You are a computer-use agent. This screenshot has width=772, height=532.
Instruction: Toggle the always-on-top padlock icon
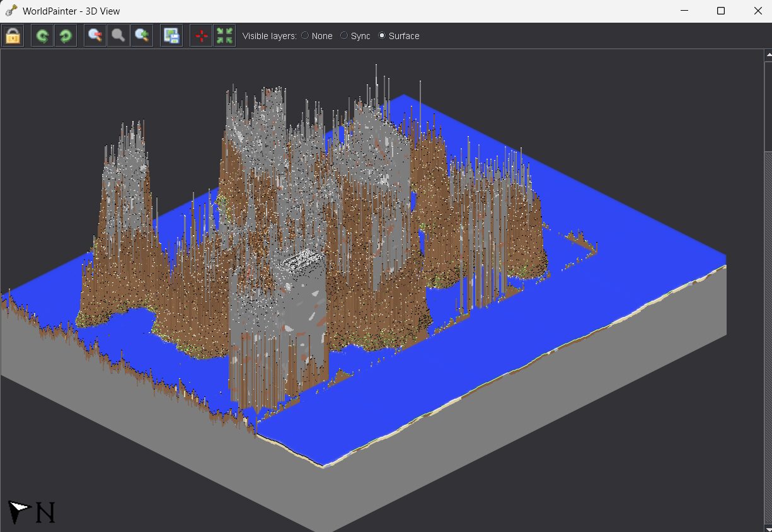(13, 36)
